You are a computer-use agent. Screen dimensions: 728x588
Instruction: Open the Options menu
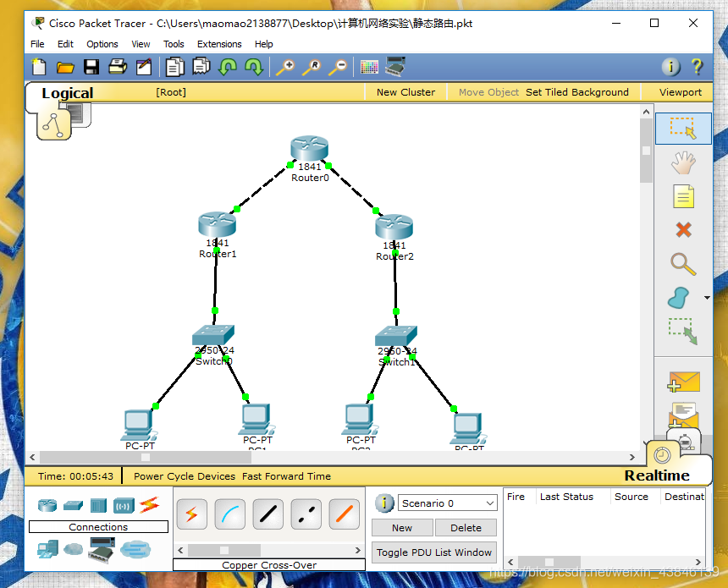point(102,44)
